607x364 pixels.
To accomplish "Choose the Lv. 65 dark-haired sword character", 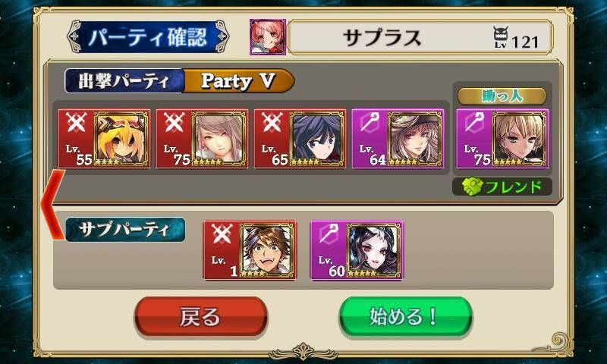I will (300, 139).
